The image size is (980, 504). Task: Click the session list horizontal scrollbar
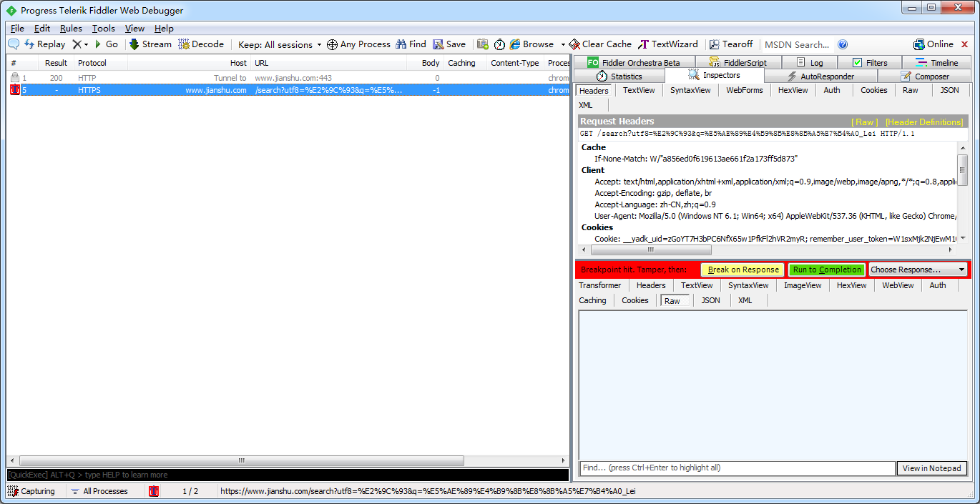coord(241,461)
